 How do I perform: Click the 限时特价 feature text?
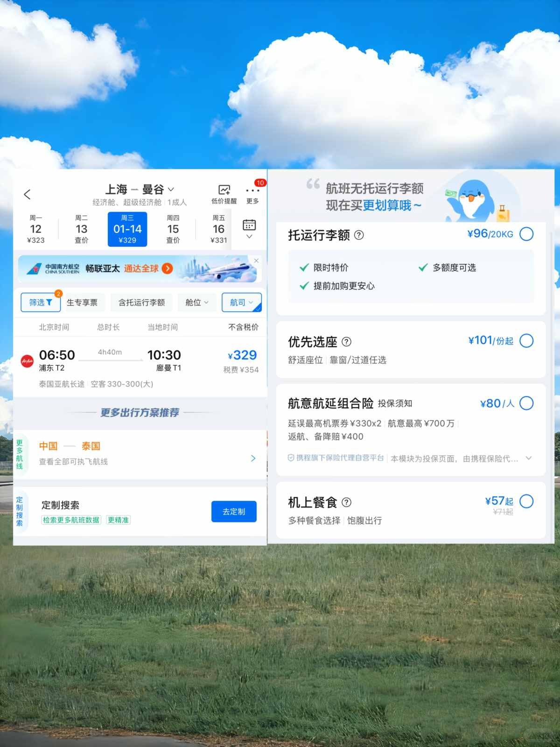pyautogui.click(x=331, y=268)
